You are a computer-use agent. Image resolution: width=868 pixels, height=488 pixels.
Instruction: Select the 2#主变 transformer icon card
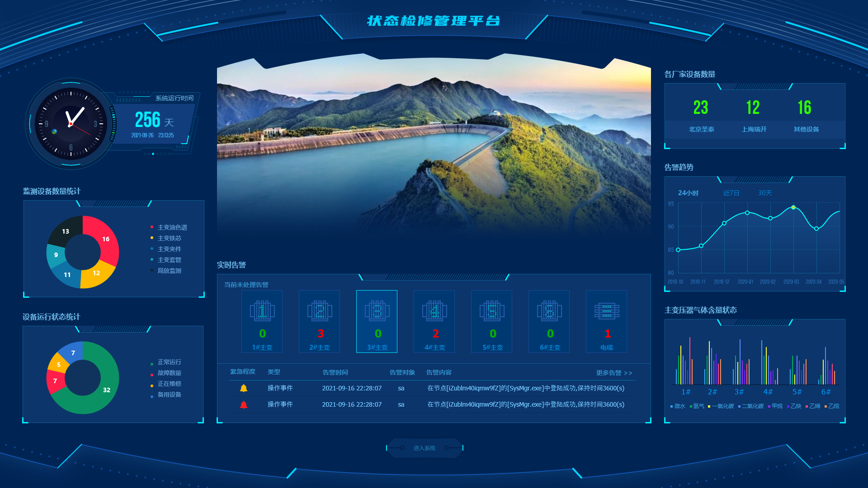(x=320, y=321)
